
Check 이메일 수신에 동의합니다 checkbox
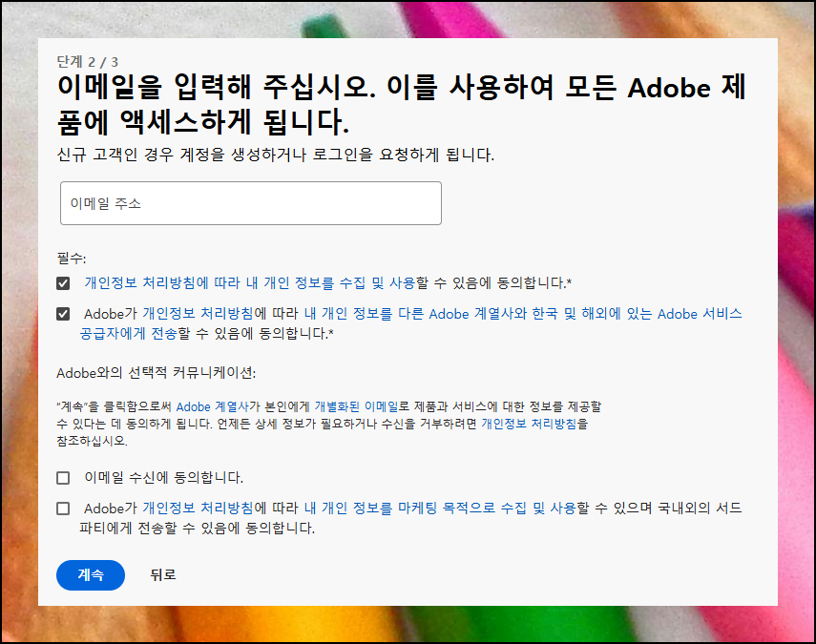[x=63, y=478]
